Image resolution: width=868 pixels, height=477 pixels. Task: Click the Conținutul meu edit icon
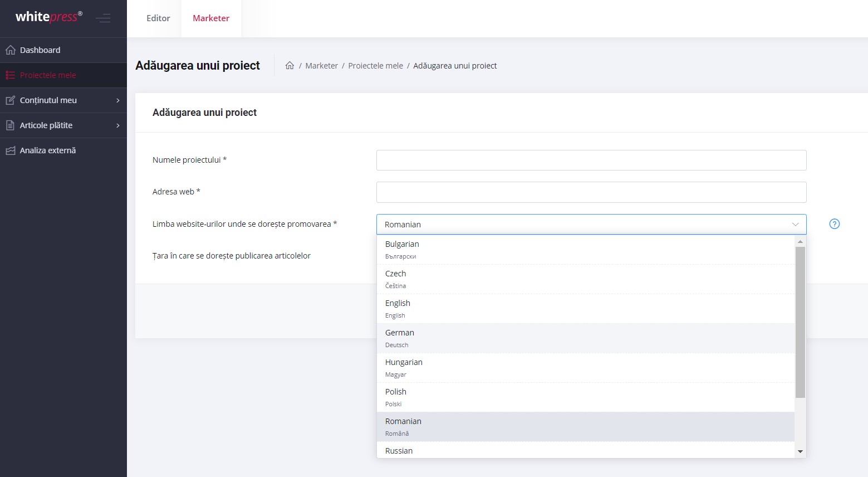[10, 100]
